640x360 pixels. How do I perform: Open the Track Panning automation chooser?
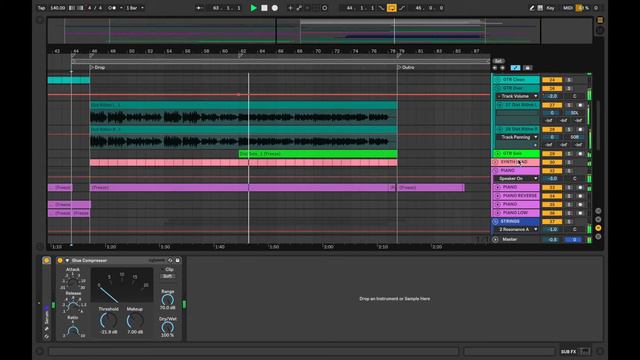point(518,137)
